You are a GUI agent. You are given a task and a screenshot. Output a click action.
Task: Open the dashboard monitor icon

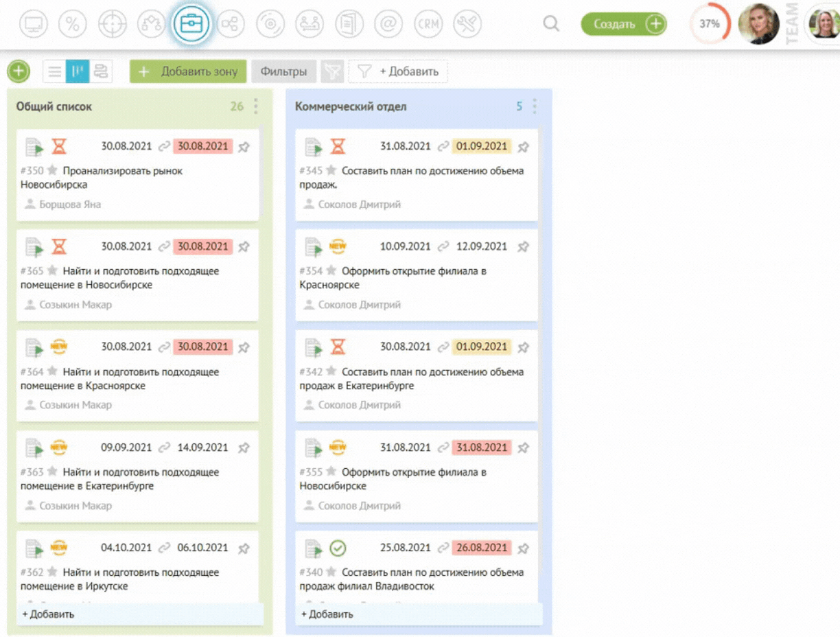(x=33, y=23)
